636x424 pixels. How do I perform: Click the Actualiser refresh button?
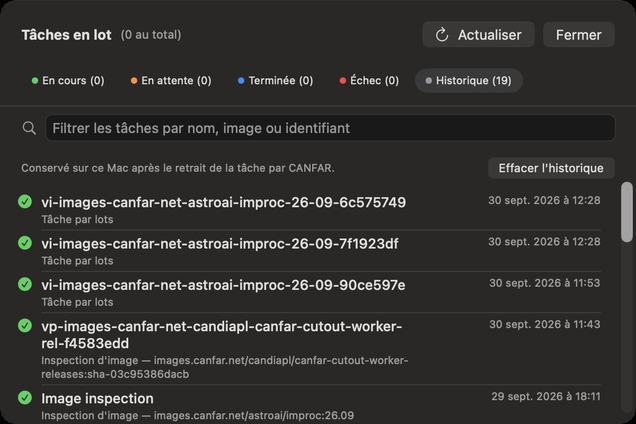pos(478,35)
